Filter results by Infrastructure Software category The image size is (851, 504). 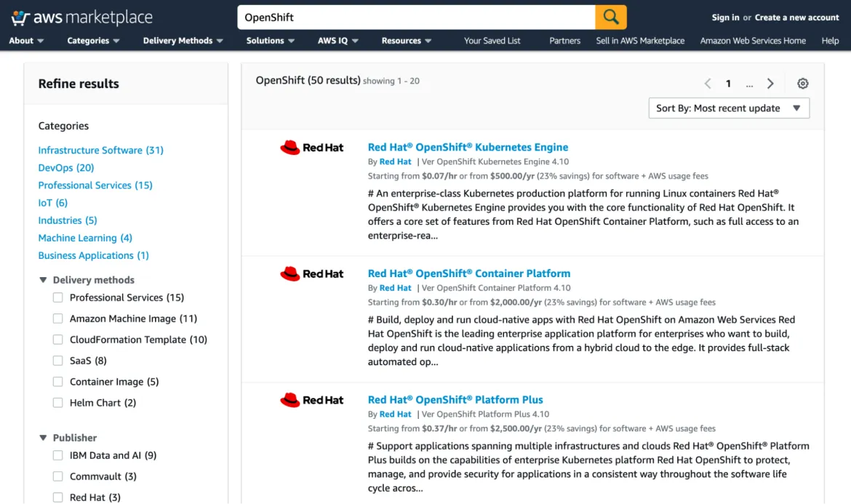click(100, 150)
